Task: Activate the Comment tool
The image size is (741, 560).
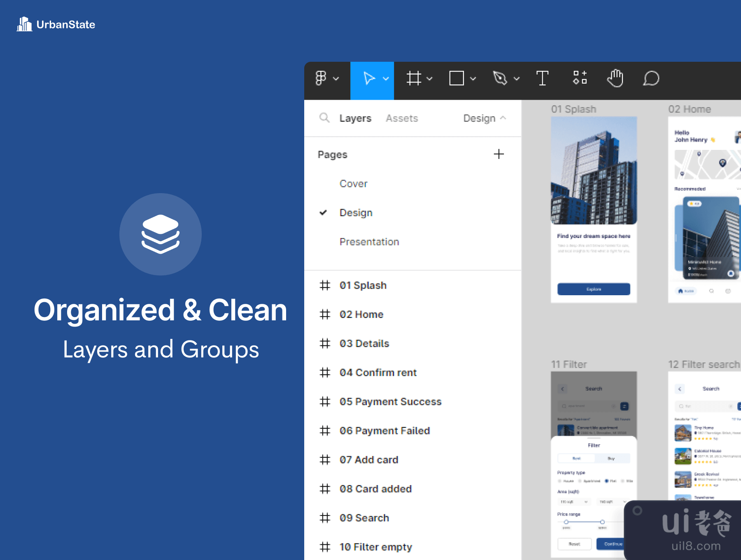Action: 651,78
